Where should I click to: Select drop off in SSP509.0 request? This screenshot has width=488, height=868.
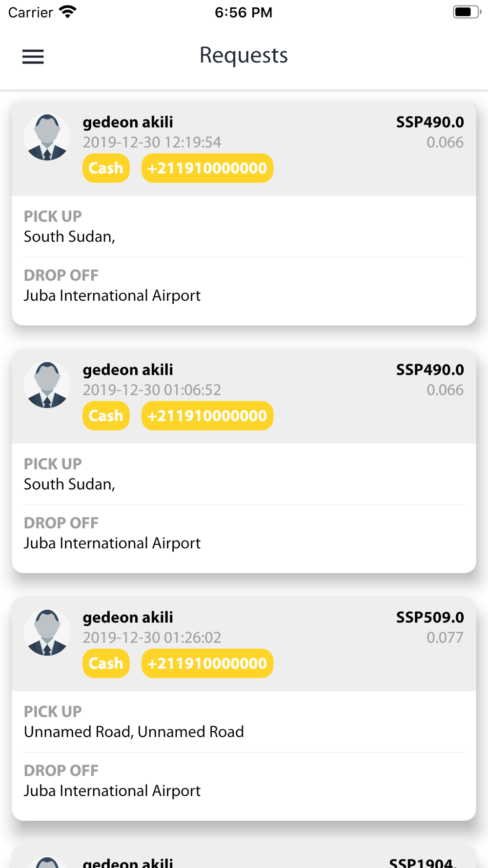coord(112,790)
